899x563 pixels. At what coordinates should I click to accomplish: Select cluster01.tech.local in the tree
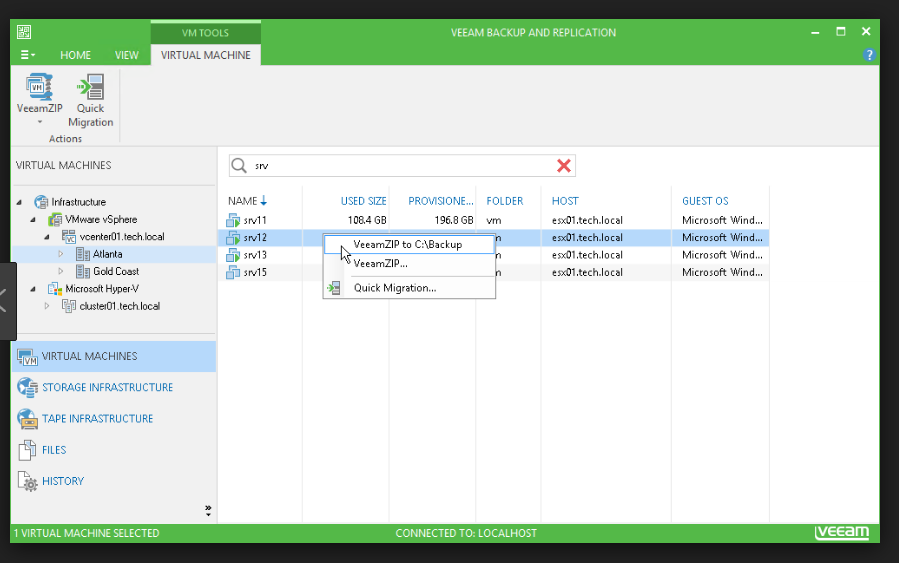click(120, 306)
